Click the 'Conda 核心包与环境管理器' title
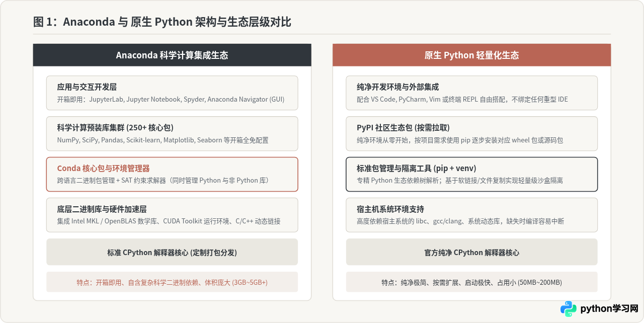This screenshot has height=323, width=644. [104, 169]
